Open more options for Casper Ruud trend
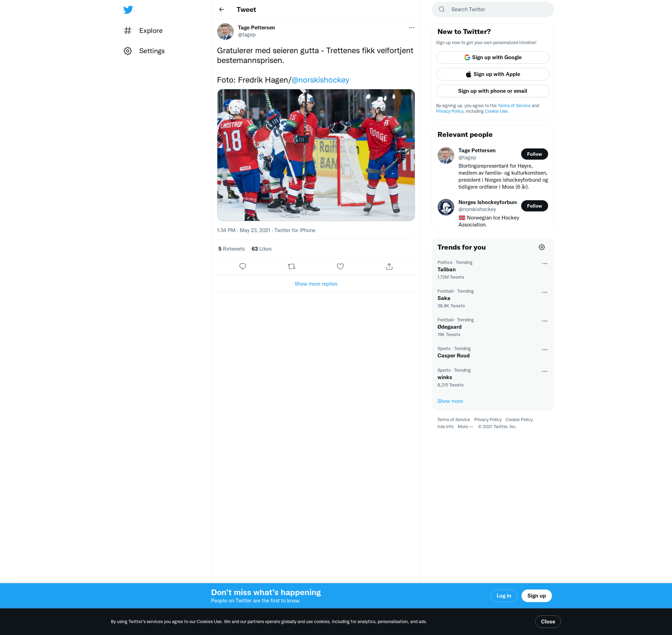The width and height of the screenshot is (672, 635). (545, 350)
